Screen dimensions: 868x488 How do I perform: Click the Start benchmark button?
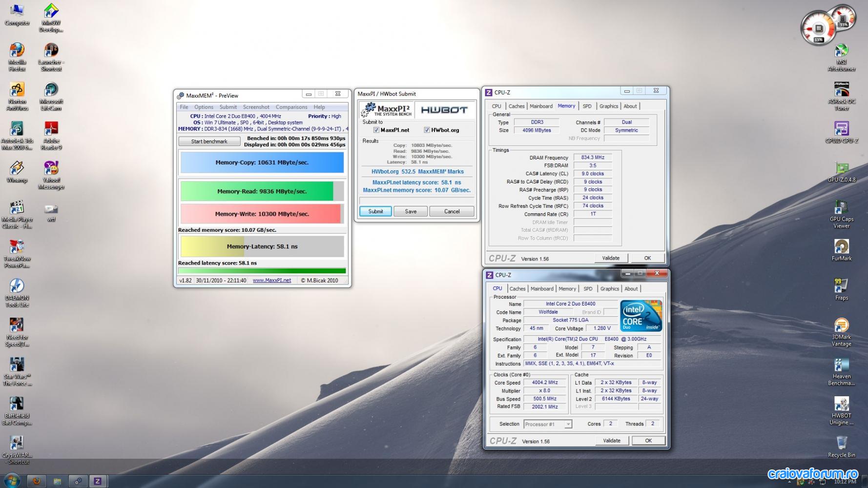pyautogui.click(x=209, y=142)
